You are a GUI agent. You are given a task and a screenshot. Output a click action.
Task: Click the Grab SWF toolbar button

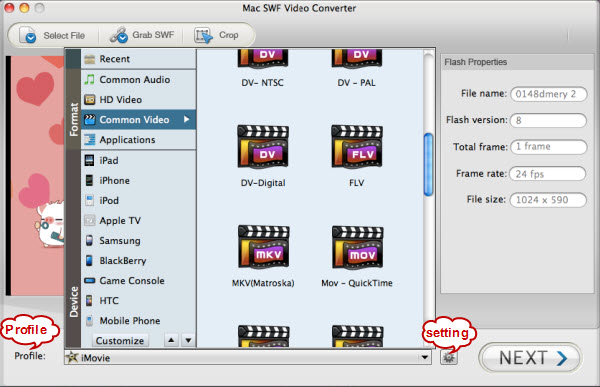point(142,35)
